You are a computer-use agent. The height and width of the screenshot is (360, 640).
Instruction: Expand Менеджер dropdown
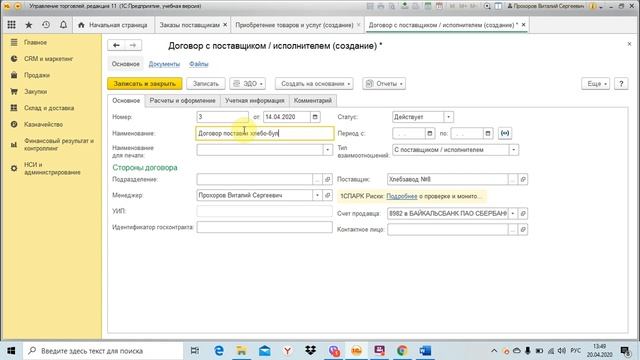tap(318, 196)
